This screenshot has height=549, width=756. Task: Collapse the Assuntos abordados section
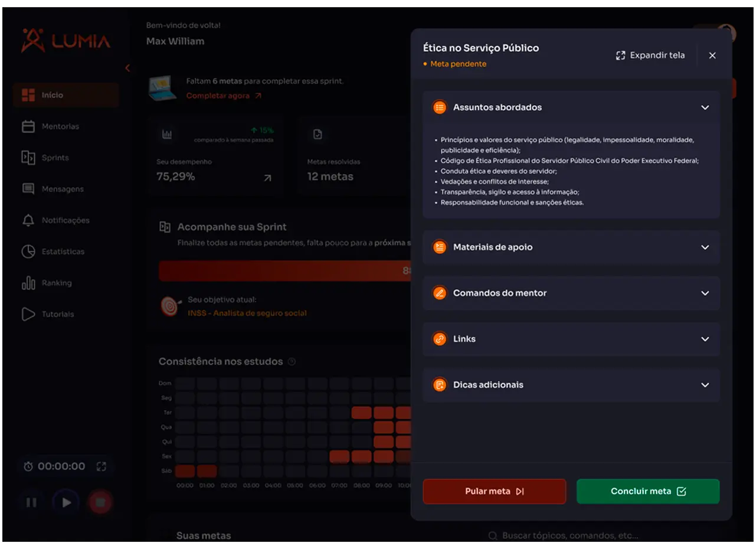pyautogui.click(x=705, y=107)
